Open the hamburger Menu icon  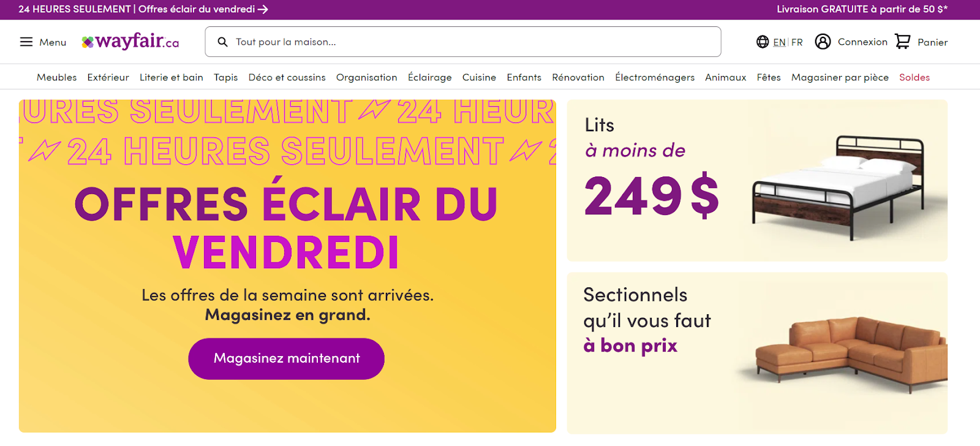(x=26, y=42)
